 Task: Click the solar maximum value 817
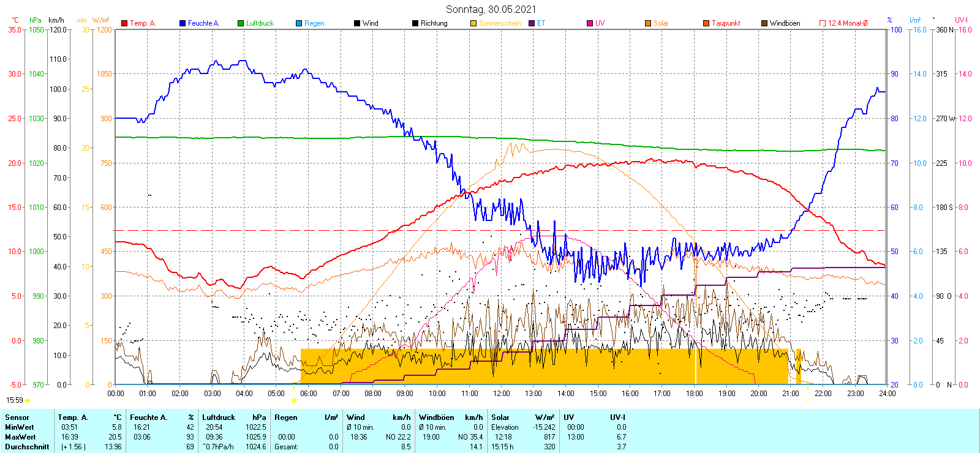549,437
